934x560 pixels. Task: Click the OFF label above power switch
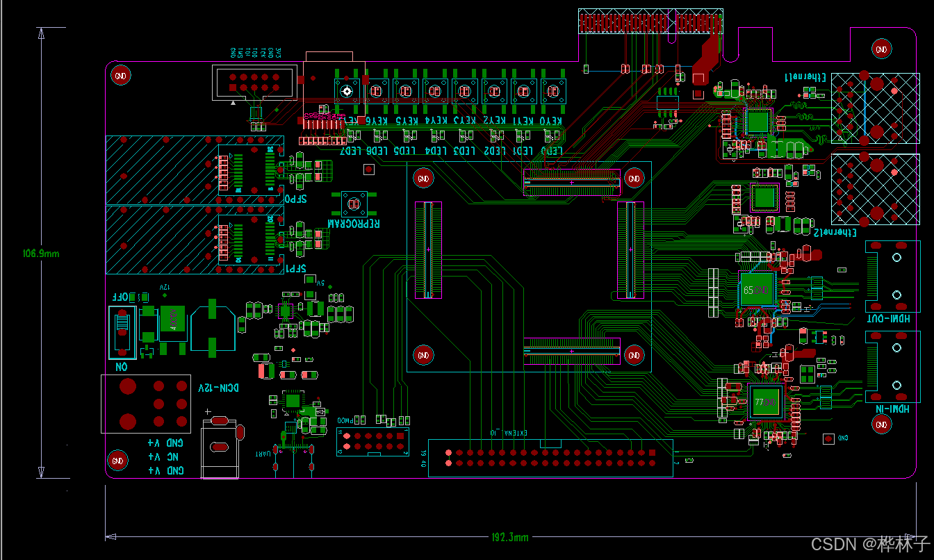point(120,297)
